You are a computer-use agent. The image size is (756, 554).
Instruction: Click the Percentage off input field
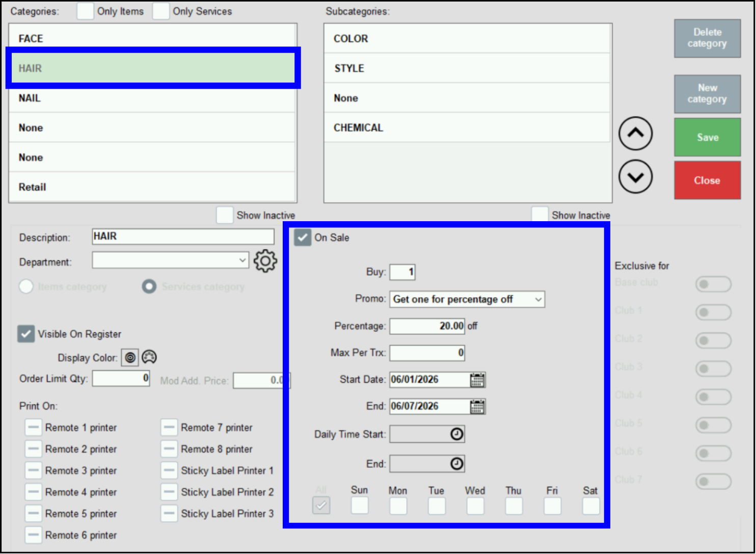pos(427,326)
